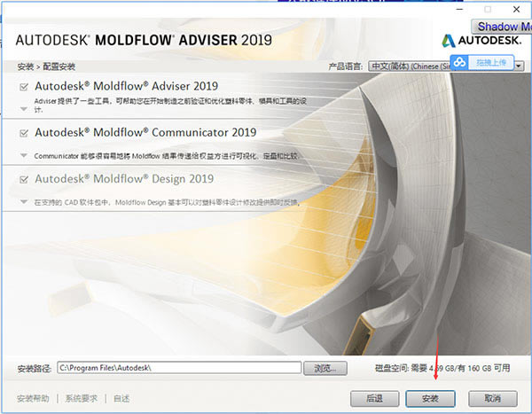Open the Readme (自述) link
The width and height of the screenshot is (532, 414).
[x=121, y=398]
